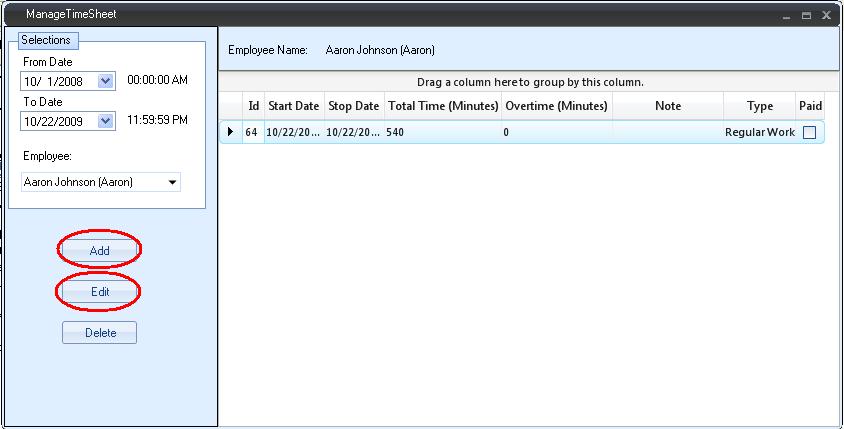Click the Overtime (Minutes) column header
The image size is (844, 429).
[x=556, y=106]
